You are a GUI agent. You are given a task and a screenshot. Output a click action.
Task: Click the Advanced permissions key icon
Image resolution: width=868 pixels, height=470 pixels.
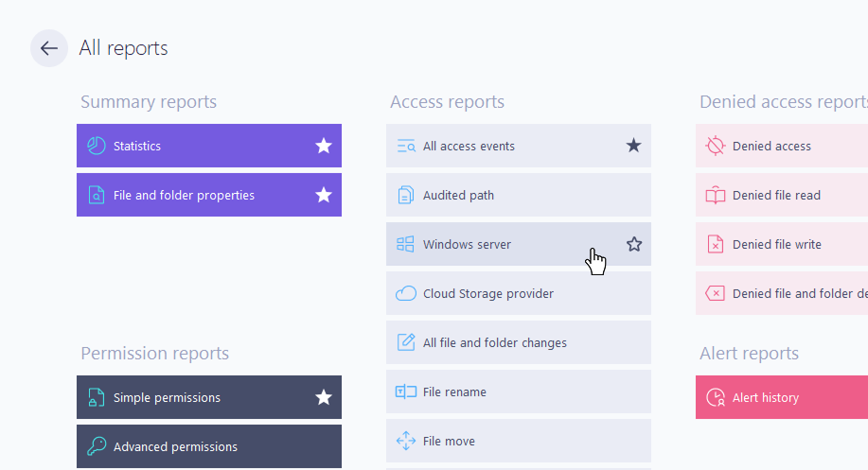(x=97, y=446)
